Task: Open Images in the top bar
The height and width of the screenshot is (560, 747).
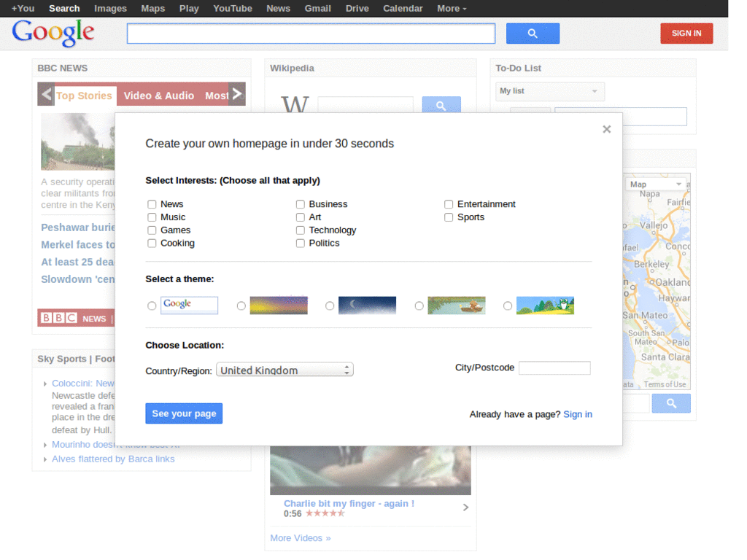Action: tap(111, 9)
